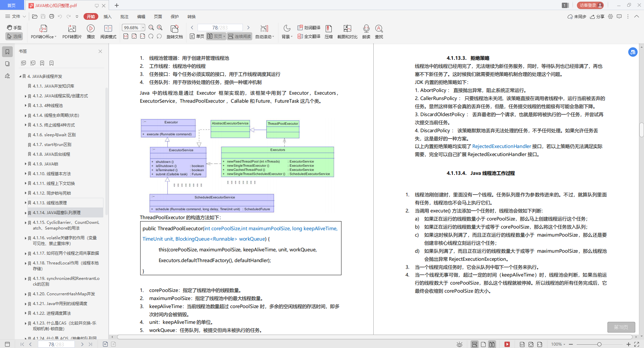Switch to the 批注 ribbon tab
The height and width of the screenshot is (348, 644).
(124, 16)
